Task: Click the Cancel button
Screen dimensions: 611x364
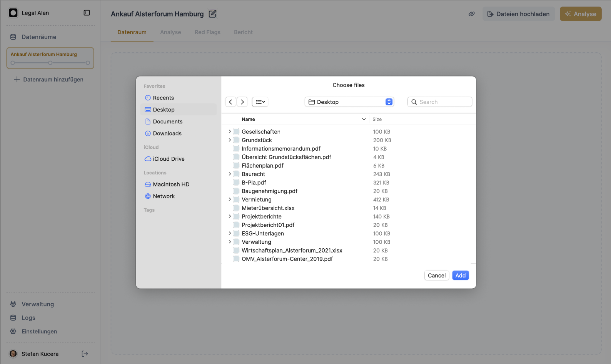Action: [436, 276]
